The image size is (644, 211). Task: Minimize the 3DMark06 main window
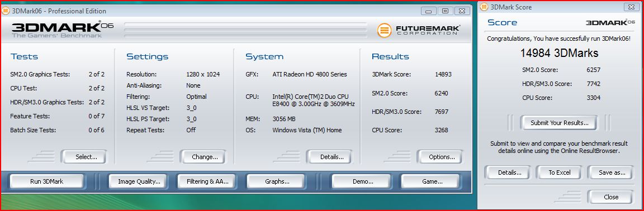pyautogui.click(x=429, y=11)
